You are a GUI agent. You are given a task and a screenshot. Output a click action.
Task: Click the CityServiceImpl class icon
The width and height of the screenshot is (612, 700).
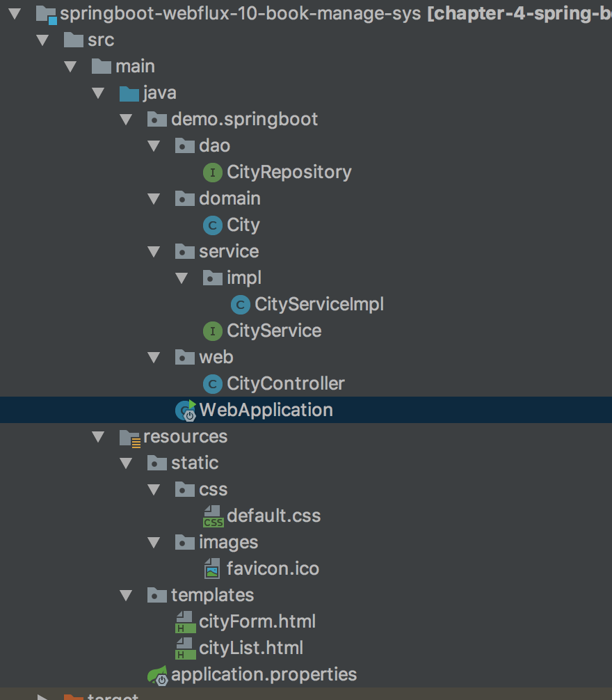tap(240, 305)
